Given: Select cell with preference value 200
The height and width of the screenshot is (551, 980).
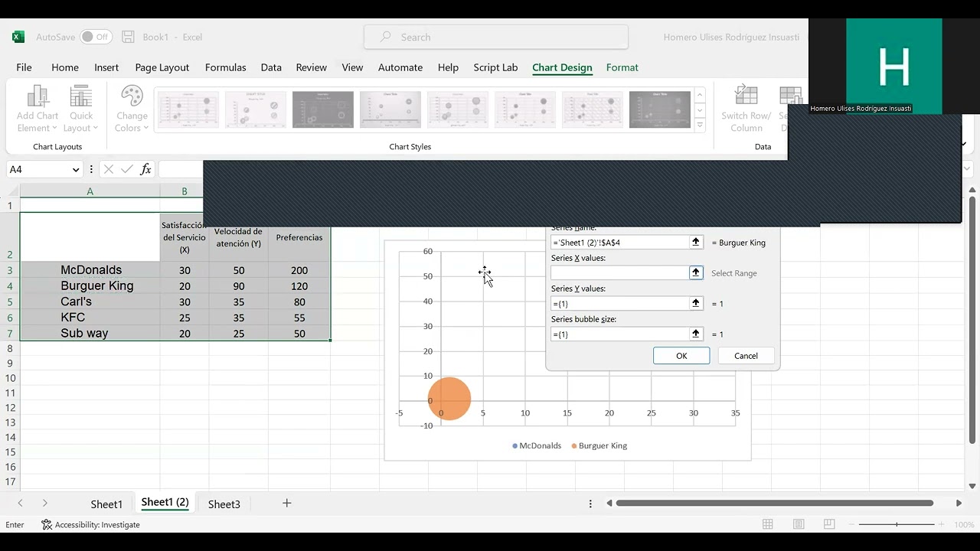Looking at the screenshot, I should point(299,270).
